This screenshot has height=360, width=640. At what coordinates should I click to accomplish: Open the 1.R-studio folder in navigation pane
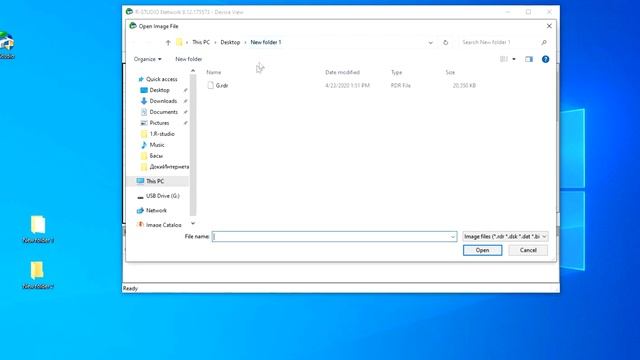click(162, 134)
